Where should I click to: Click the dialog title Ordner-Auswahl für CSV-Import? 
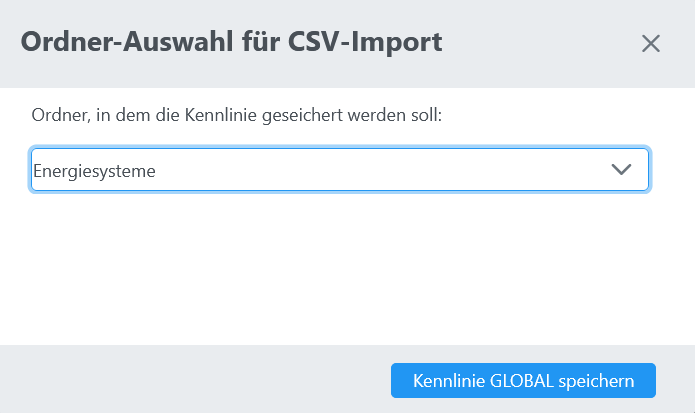231,43
